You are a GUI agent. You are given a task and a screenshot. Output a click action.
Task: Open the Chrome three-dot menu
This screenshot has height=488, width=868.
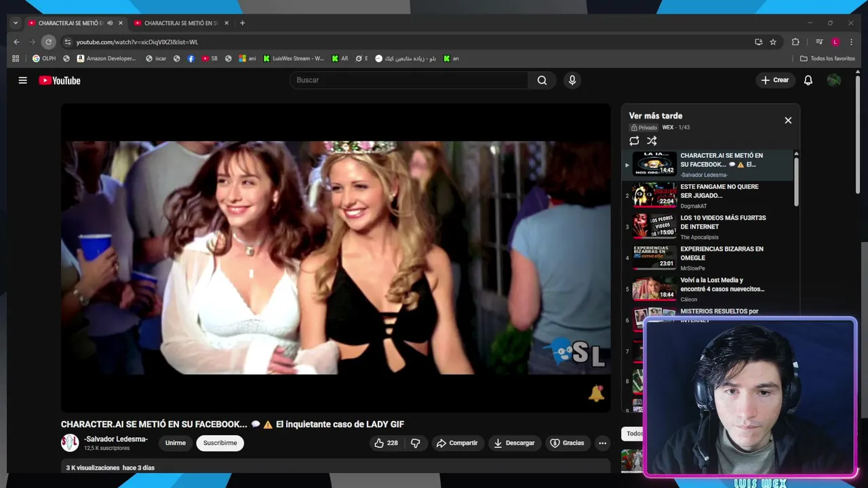click(x=851, y=42)
